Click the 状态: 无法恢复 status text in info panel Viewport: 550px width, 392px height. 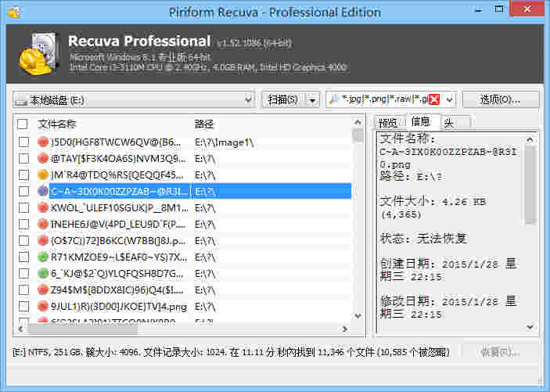[423, 239]
